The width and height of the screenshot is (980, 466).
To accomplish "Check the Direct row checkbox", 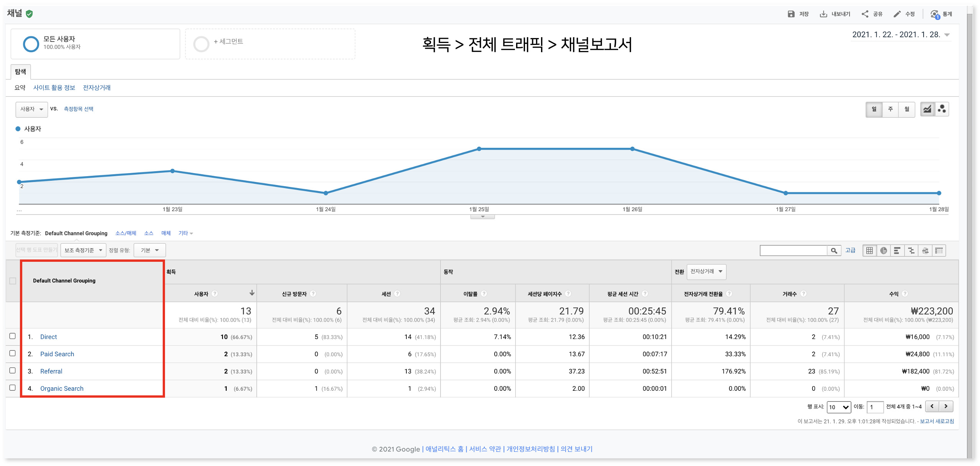I will tap(12, 336).
